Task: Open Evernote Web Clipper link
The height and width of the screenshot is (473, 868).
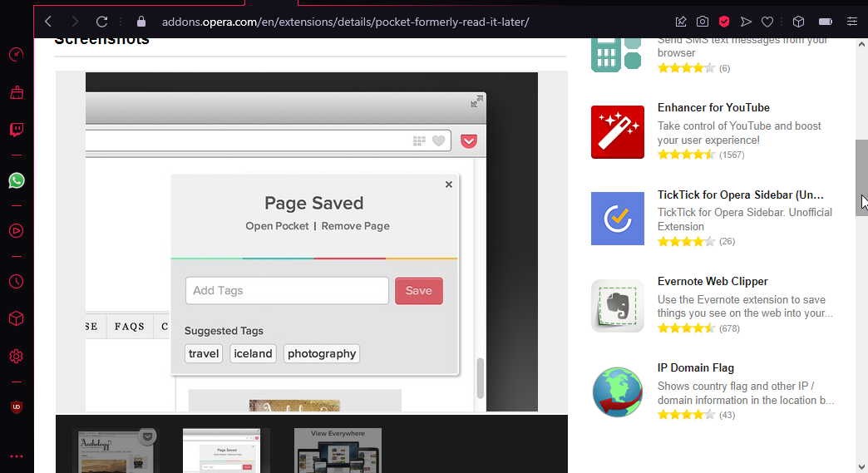Action: (x=713, y=282)
